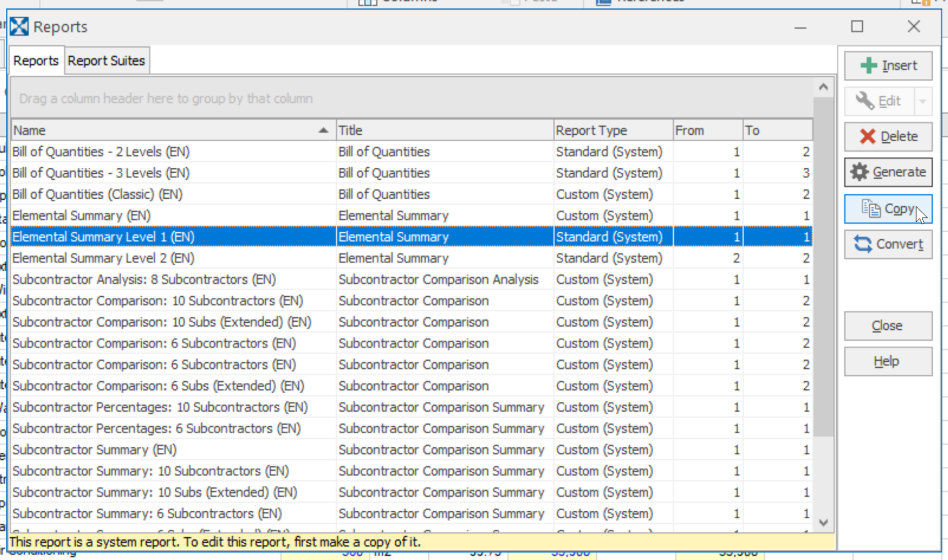Click the scrollbar down arrow

(x=823, y=523)
